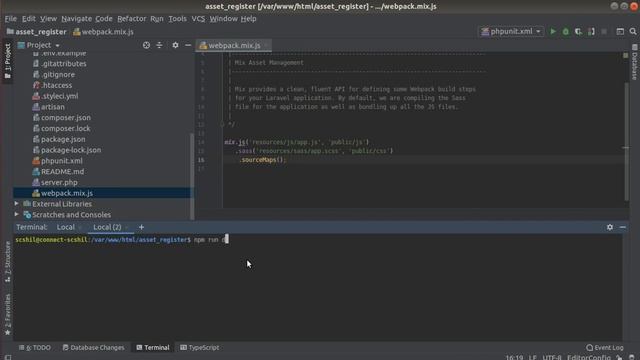
Task: Open the project structure window icon
Action: pyautogui.click(x=620, y=31)
